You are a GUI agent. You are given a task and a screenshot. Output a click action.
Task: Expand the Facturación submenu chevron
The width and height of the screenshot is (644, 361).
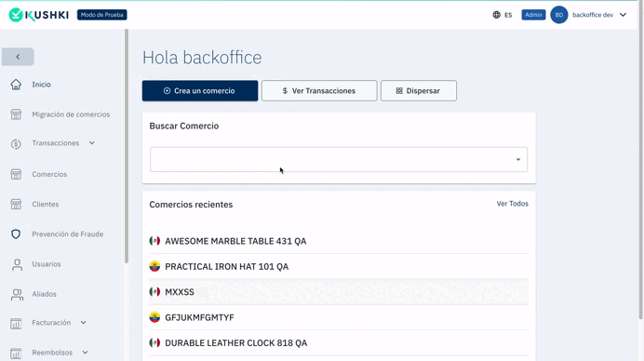tap(84, 323)
